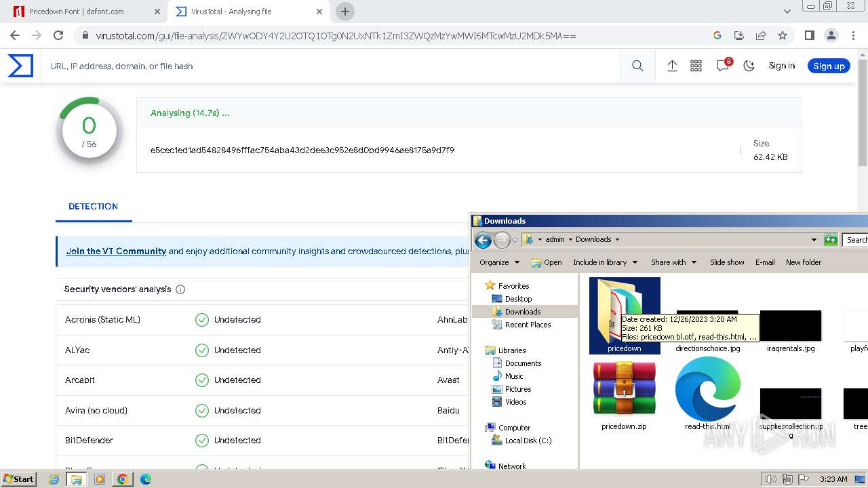Select Libraries in navigation pane
The height and width of the screenshot is (488, 868).
point(512,350)
